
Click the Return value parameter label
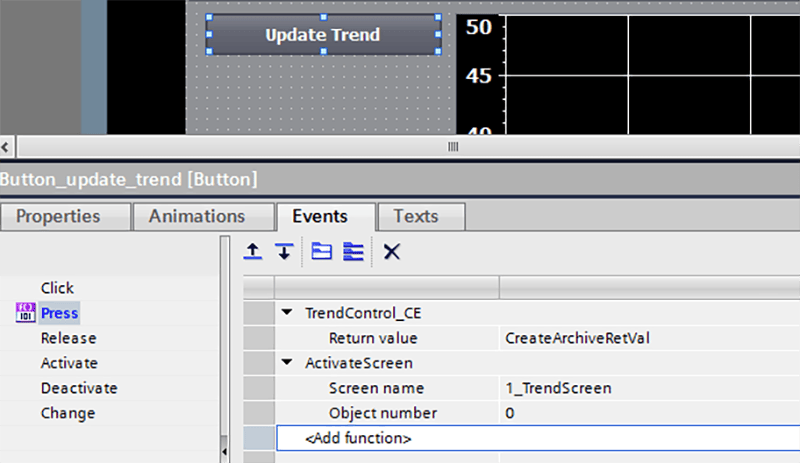pyautogui.click(x=373, y=338)
